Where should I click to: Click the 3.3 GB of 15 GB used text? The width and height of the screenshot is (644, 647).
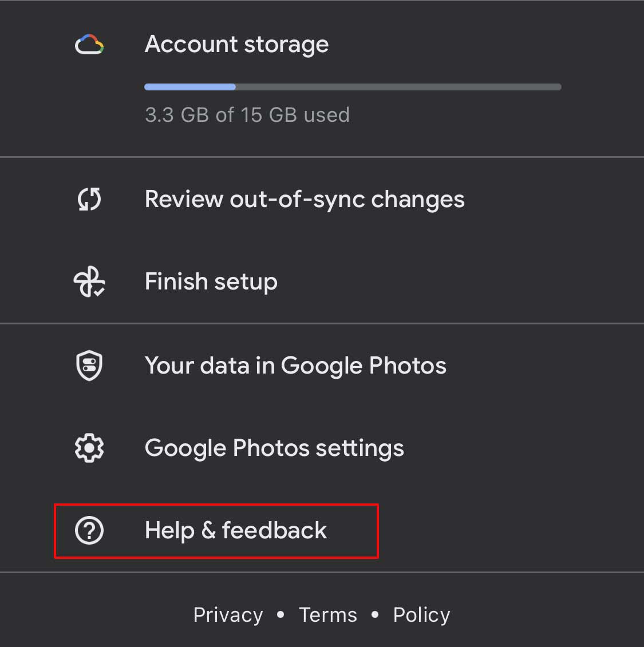coord(247,115)
